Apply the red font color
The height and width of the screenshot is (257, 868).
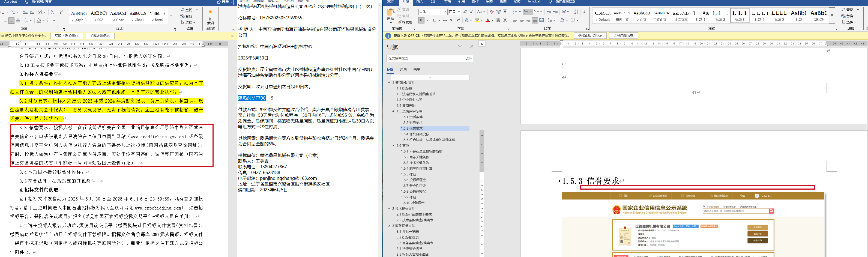[487, 20]
